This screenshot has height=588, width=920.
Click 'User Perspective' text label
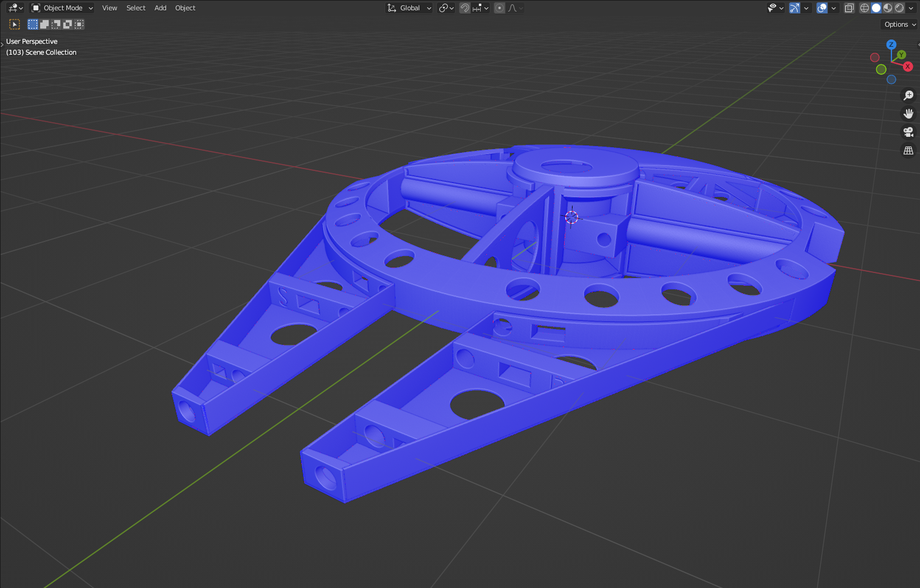click(x=32, y=41)
